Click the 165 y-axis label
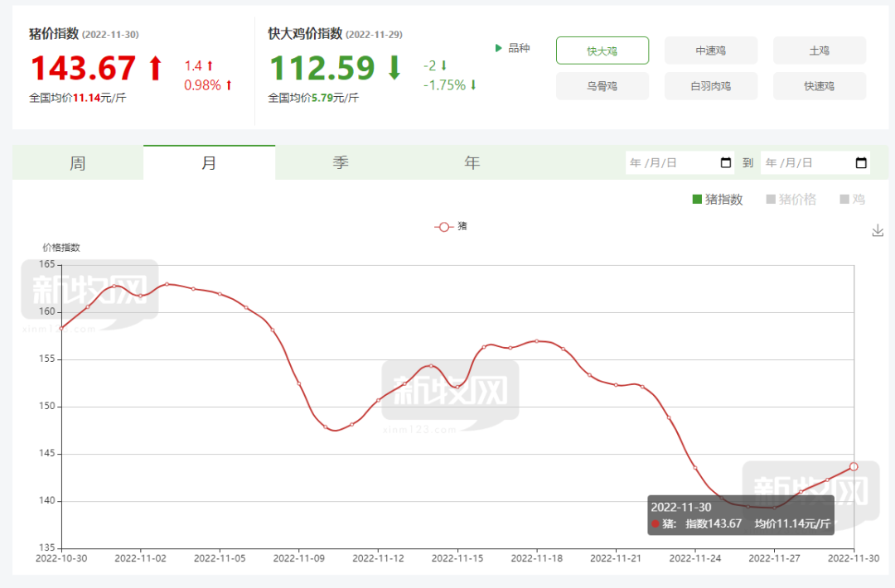 (x=46, y=264)
